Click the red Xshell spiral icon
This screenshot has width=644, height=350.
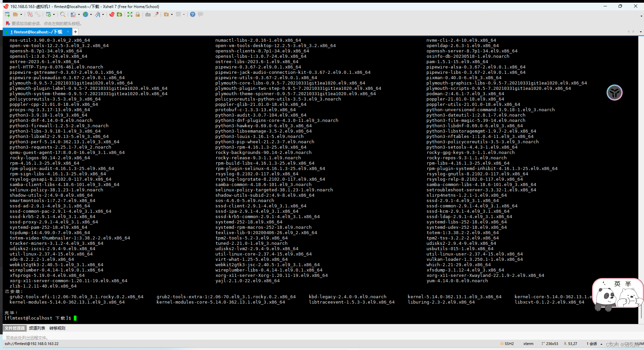(x=112, y=14)
